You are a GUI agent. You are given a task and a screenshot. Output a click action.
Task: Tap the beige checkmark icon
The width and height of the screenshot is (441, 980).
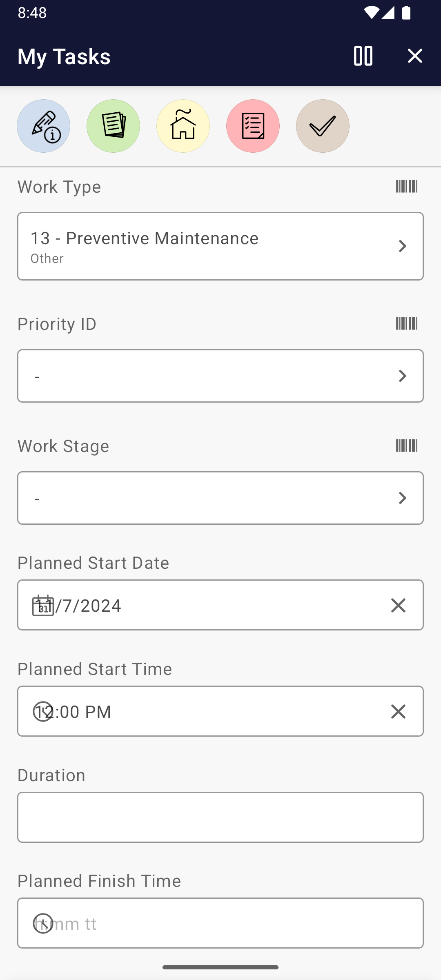point(323,126)
